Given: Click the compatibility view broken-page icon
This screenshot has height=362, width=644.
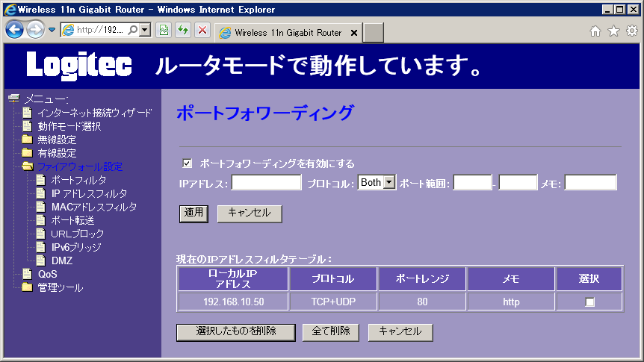Looking at the screenshot, I should click(164, 30).
